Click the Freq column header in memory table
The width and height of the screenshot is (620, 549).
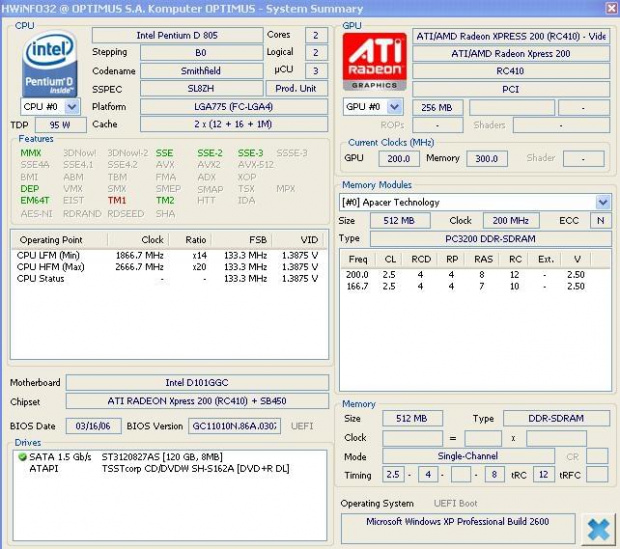(x=358, y=259)
